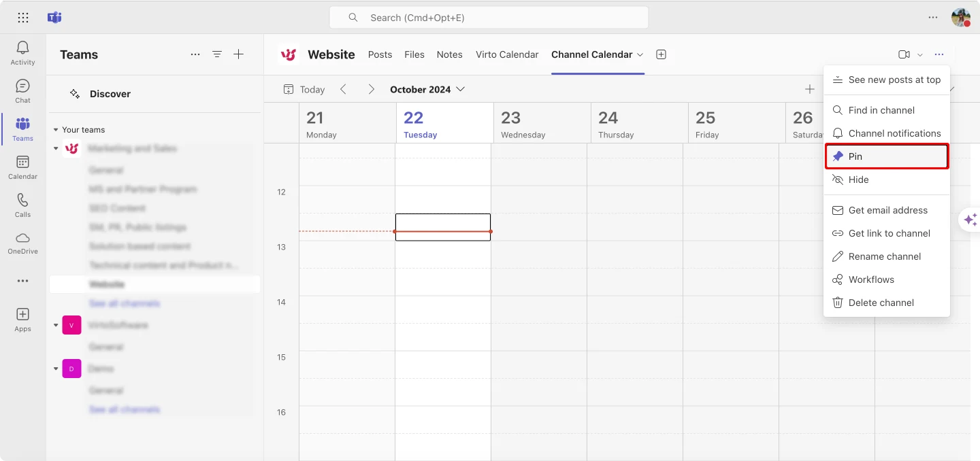The image size is (980, 461).
Task: Open the Copilot sparkle button
Action: pos(970,220)
